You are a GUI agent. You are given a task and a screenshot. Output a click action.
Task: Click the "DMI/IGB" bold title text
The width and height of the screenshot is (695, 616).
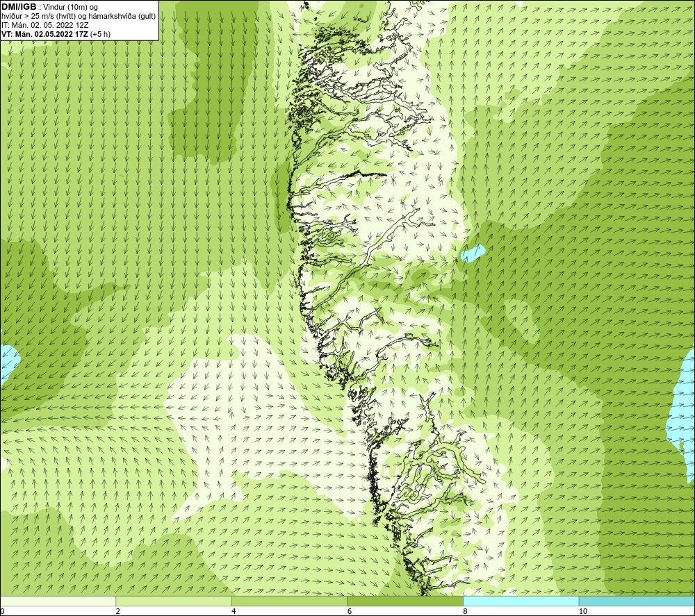pos(19,7)
